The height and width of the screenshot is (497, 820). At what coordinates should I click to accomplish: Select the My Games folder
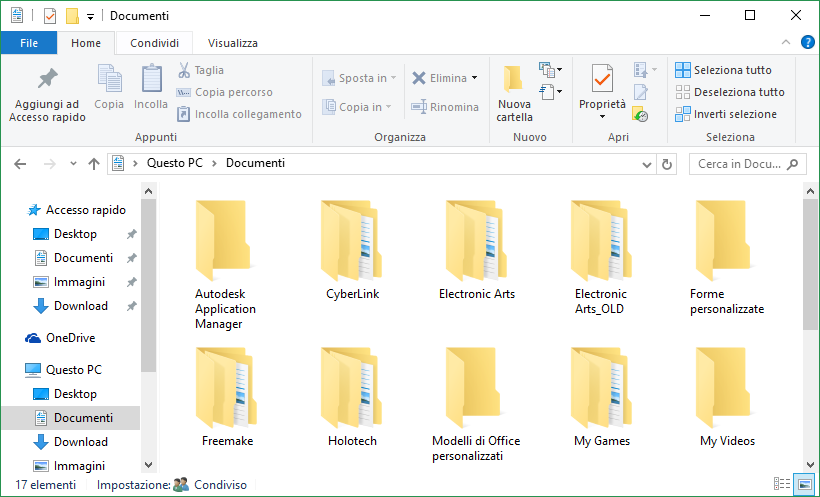(601, 397)
